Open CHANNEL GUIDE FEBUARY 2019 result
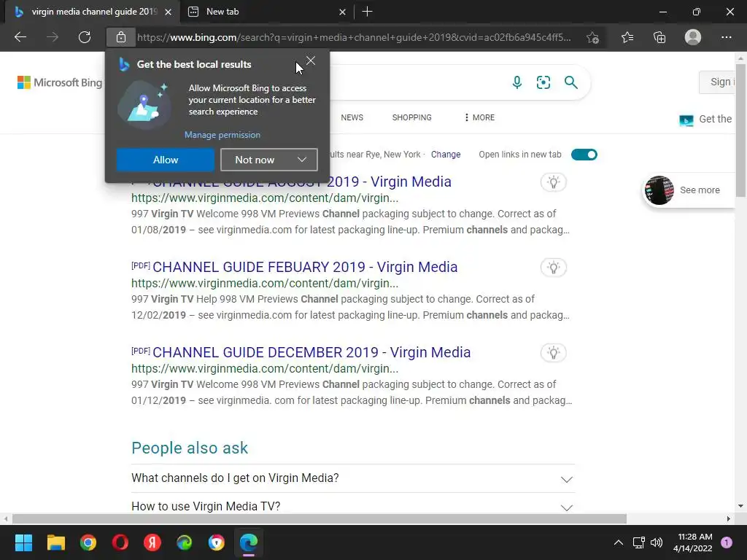 (x=305, y=267)
